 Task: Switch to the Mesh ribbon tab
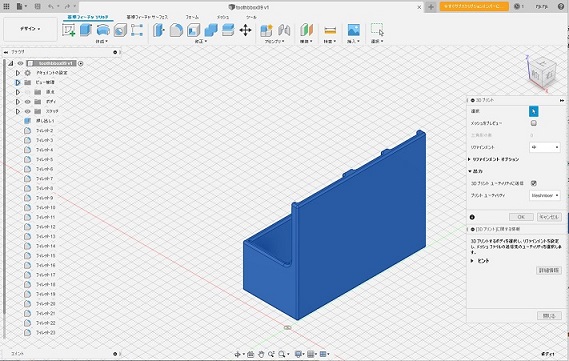tap(223, 17)
